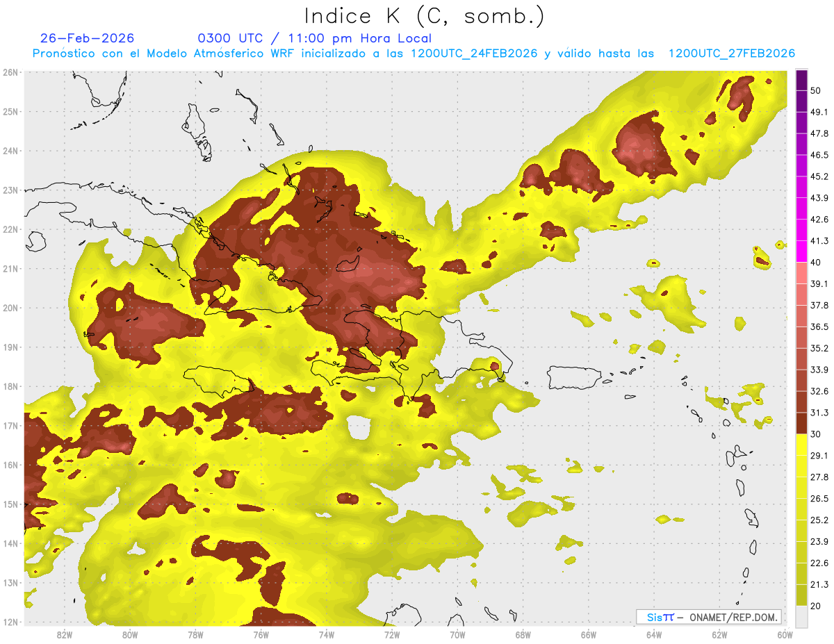Click the colorbar value '27.8'
Image resolution: width=834 pixels, height=644 pixels.
pos(819,477)
